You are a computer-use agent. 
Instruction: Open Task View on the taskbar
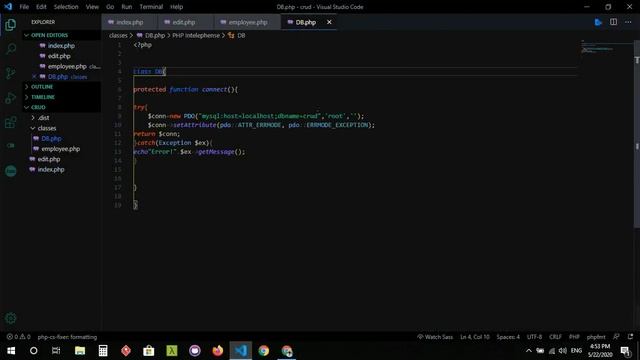[x=56, y=351]
